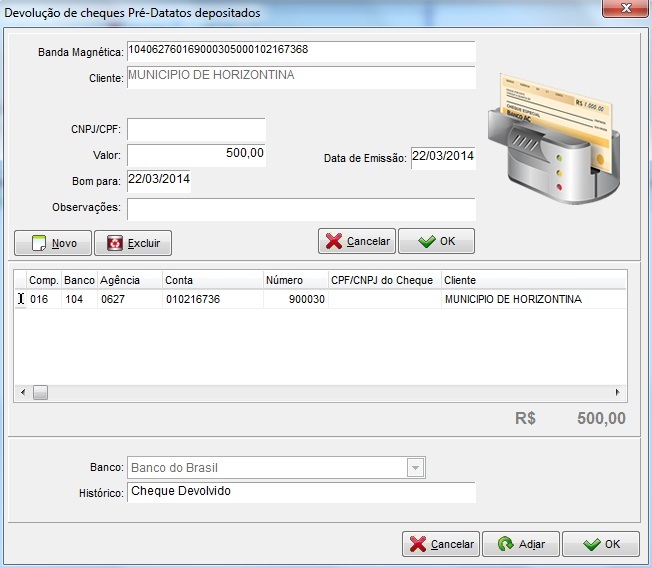Click the Bom para date field
Viewport: 652px width, 568px height.
click(x=158, y=181)
